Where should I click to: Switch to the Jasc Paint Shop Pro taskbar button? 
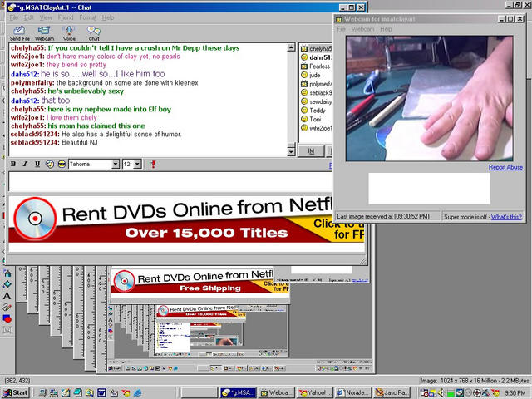[x=392, y=393]
